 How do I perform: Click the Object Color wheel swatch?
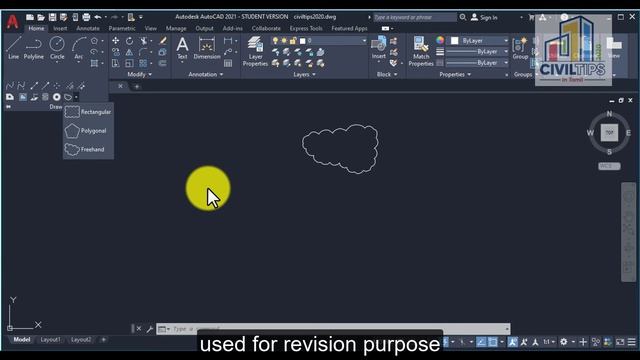440,40
